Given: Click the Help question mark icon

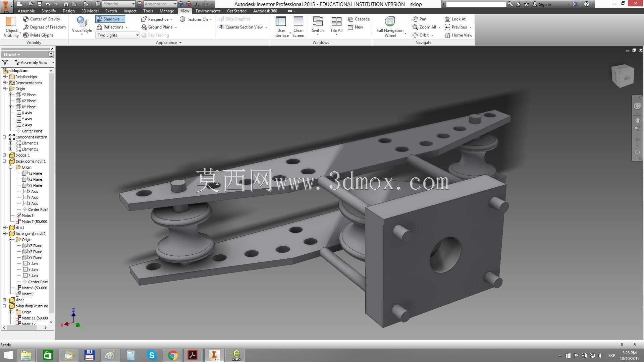Looking at the screenshot, I should click(x=586, y=4).
